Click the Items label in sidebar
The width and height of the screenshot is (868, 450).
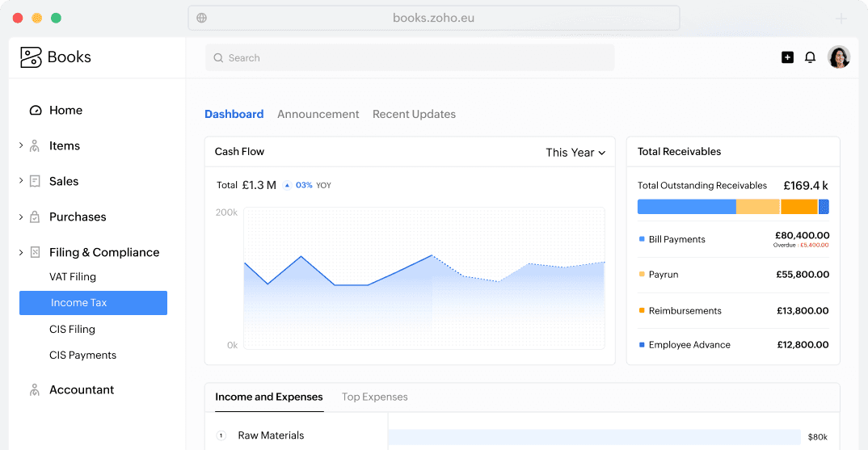pos(64,145)
